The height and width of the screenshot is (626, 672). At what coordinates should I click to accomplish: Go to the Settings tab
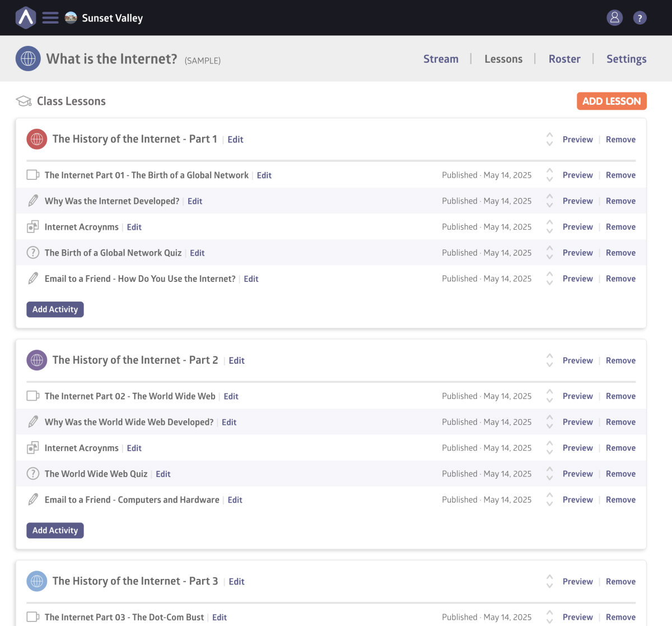point(626,59)
